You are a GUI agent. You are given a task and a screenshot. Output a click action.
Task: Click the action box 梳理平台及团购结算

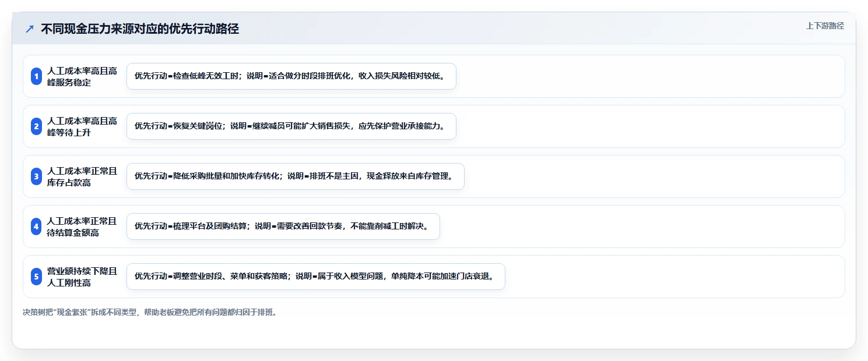point(283,226)
